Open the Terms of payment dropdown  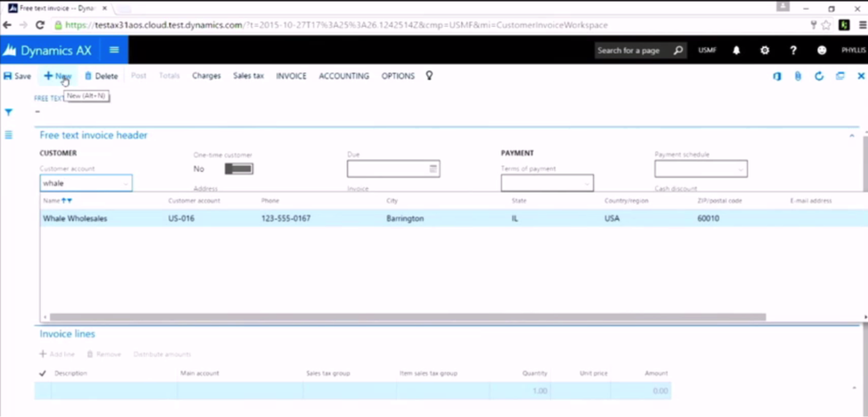coord(587,184)
